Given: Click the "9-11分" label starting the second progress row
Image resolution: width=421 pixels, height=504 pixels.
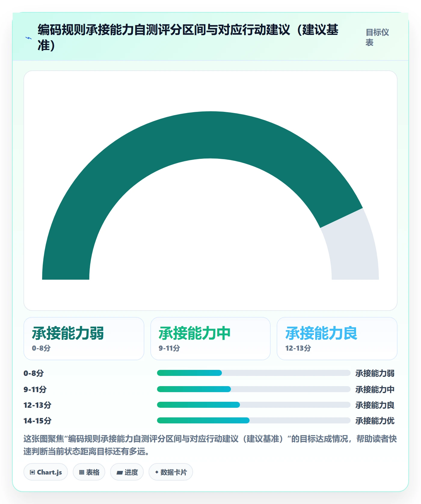Looking at the screenshot, I should [35, 389].
